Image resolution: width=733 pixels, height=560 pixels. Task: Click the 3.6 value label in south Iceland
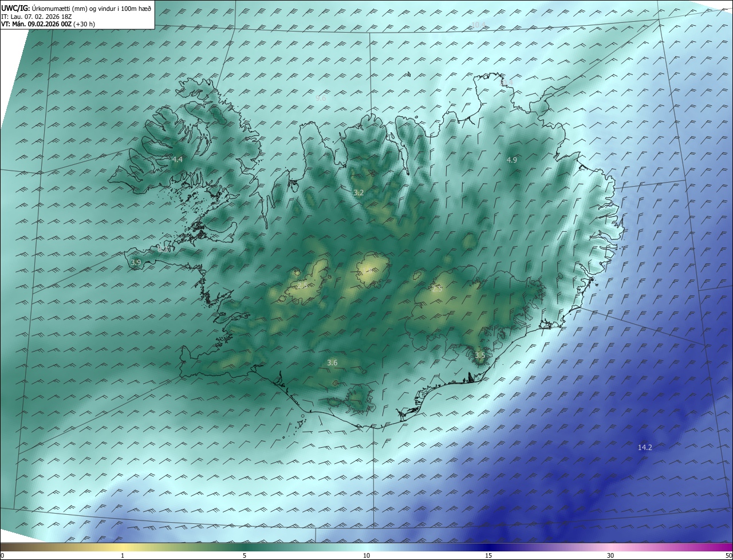tap(332, 362)
